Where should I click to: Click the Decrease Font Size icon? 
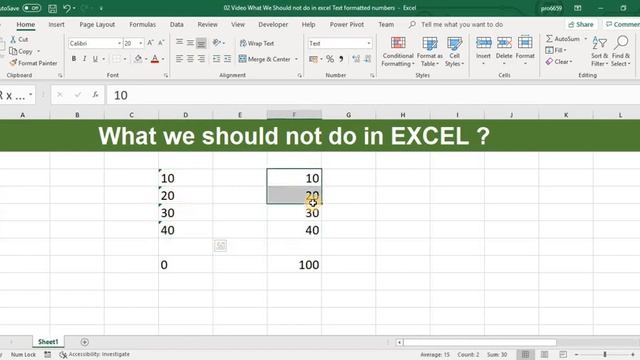click(x=161, y=43)
